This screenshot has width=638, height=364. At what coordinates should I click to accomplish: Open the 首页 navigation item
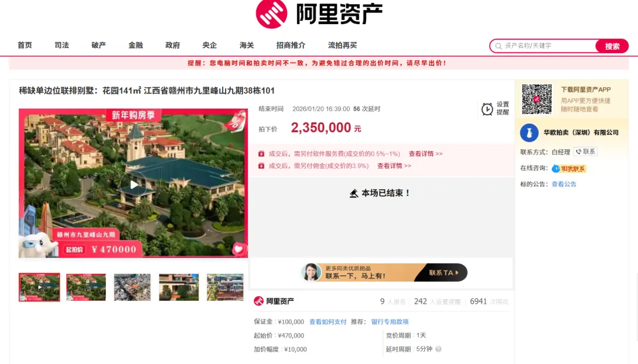[25, 45]
